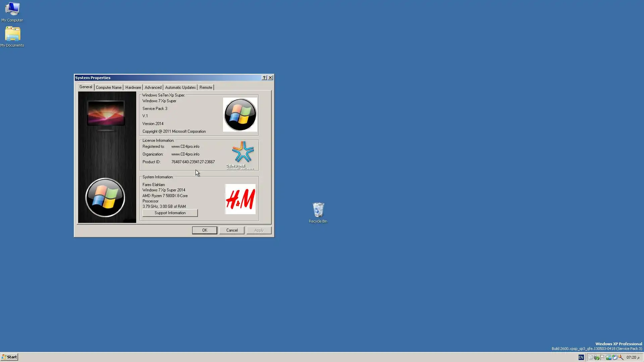644x362 pixels.
Task: Open the Automatic Updates tab
Action: pos(180,87)
